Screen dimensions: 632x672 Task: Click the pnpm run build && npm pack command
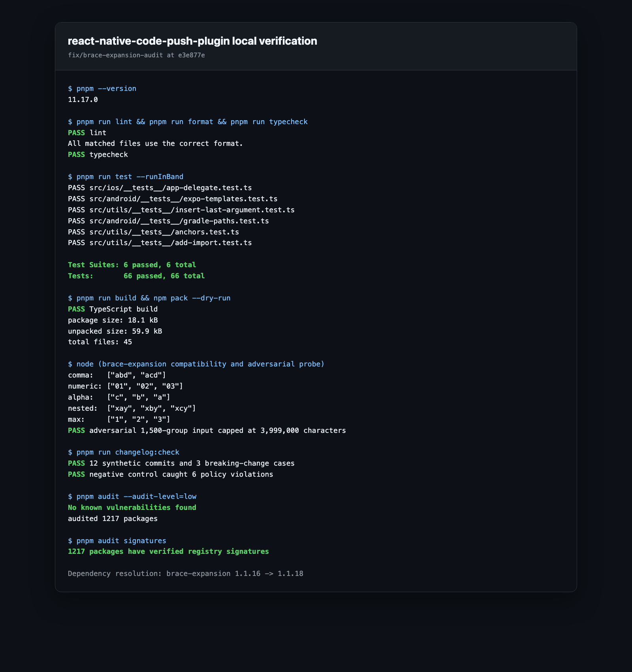tap(149, 298)
